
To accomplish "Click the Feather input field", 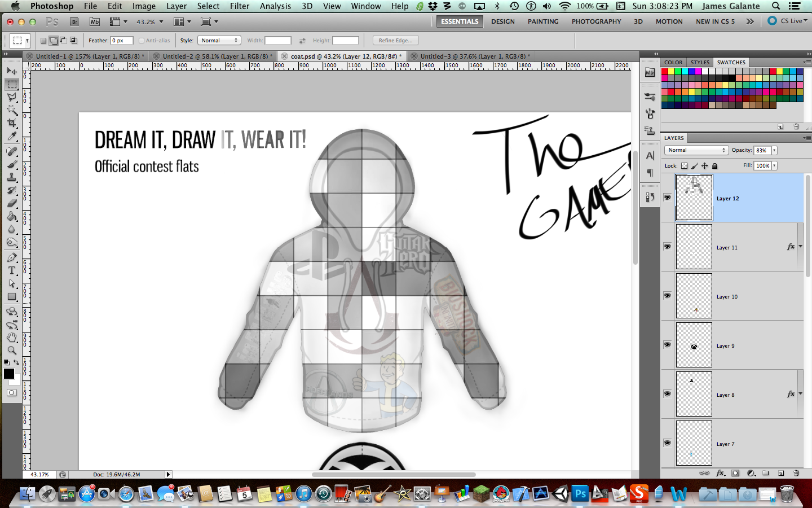I will pyautogui.click(x=122, y=41).
